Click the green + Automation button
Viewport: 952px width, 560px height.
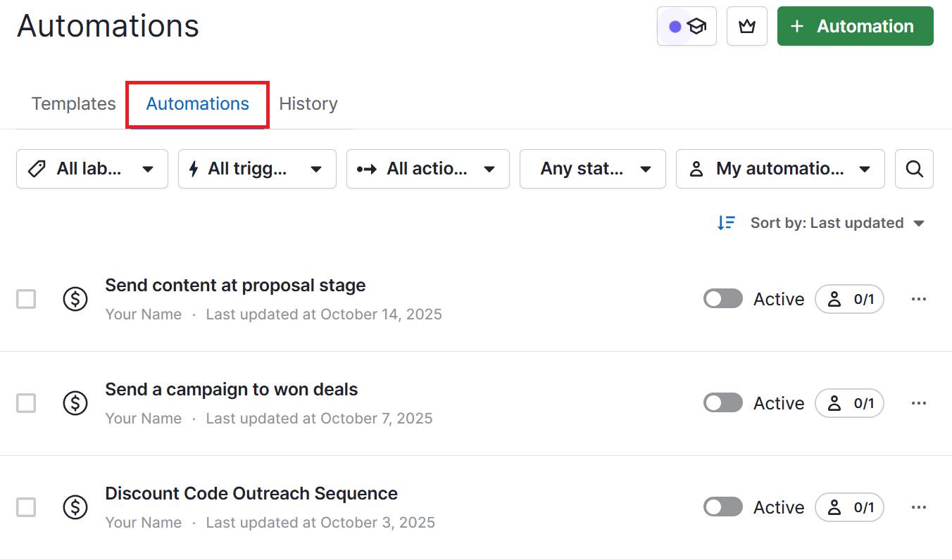(x=854, y=26)
